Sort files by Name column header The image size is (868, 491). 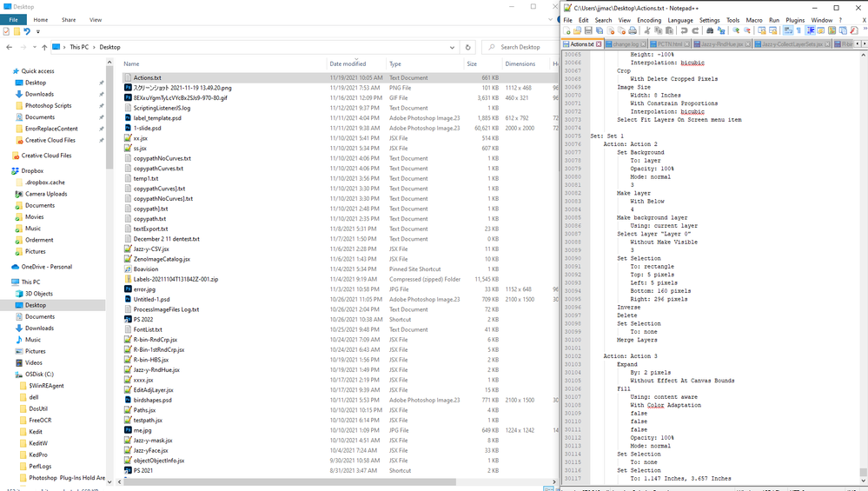[131, 63]
